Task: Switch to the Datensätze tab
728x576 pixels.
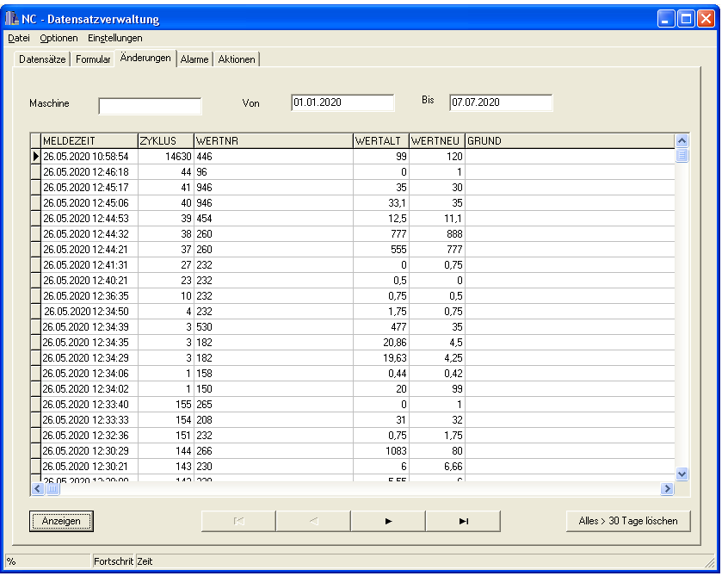Action: point(42,59)
